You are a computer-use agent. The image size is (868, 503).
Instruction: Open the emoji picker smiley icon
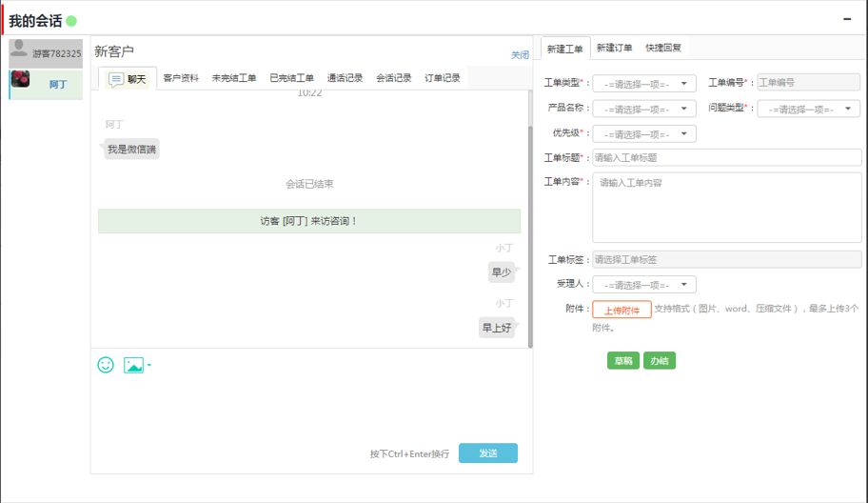click(x=106, y=365)
